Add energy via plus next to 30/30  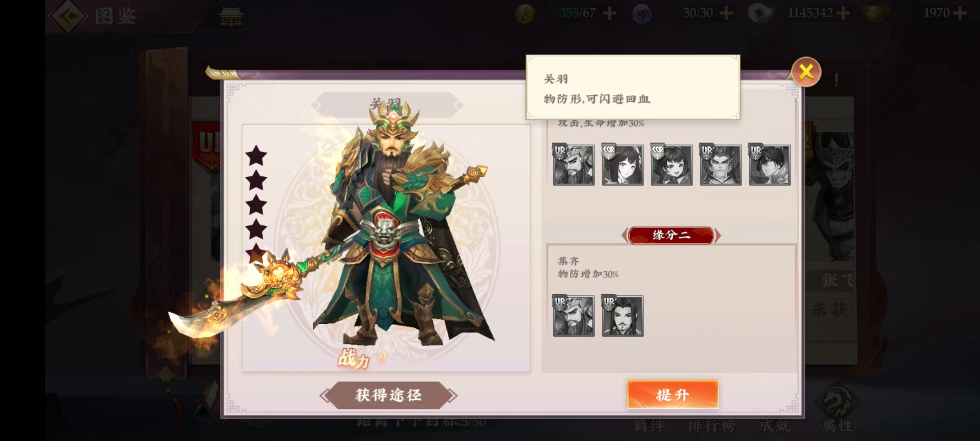tap(726, 13)
